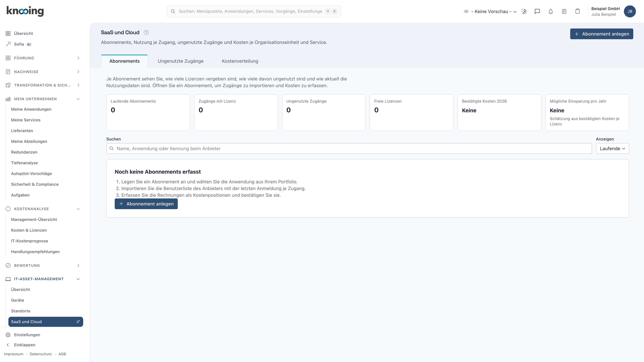The image size is (644, 362).
Task: Expand the FÜHRUNG menu section
Action: (x=43, y=58)
